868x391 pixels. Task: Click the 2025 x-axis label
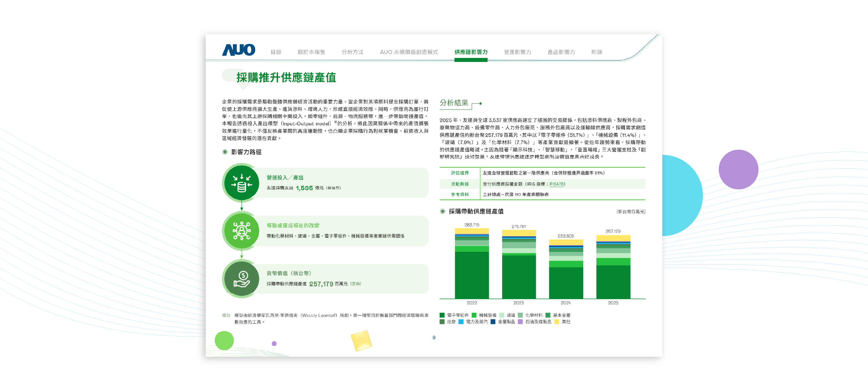tap(613, 303)
